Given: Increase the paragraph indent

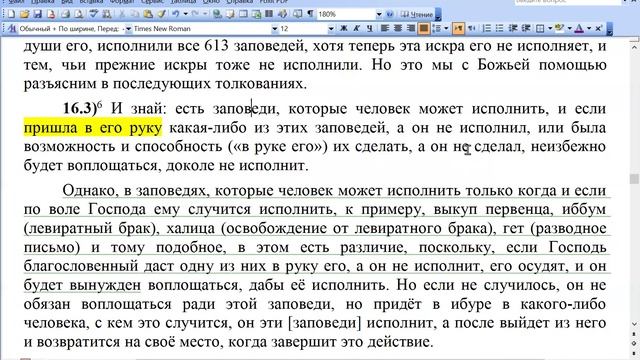Looking at the screenshot, I should 526,28.
